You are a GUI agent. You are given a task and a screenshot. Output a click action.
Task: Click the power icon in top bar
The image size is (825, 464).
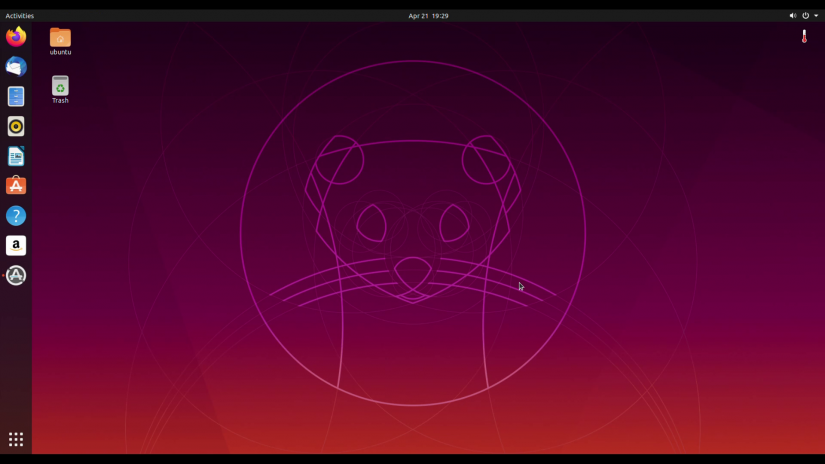pos(805,16)
